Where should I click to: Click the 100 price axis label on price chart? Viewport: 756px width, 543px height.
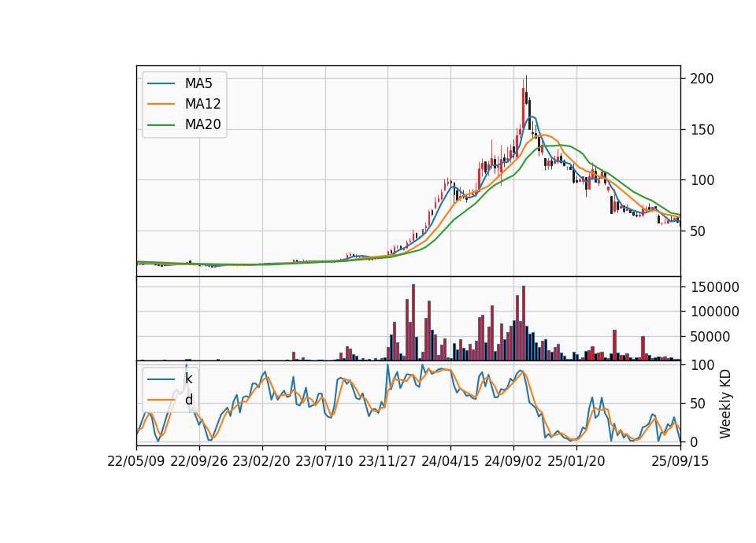pos(702,180)
